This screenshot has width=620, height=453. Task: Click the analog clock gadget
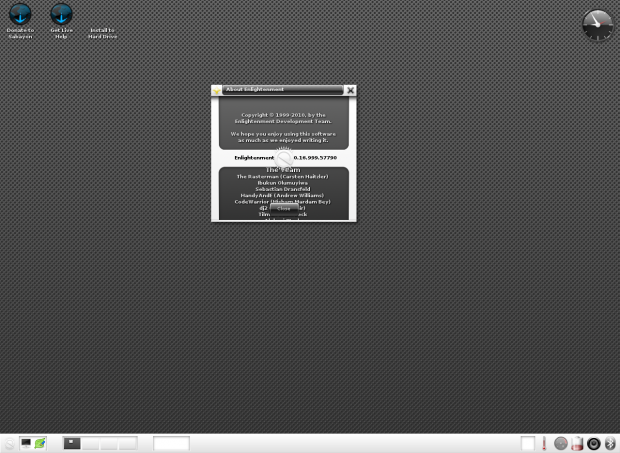pyautogui.click(x=597, y=25)
